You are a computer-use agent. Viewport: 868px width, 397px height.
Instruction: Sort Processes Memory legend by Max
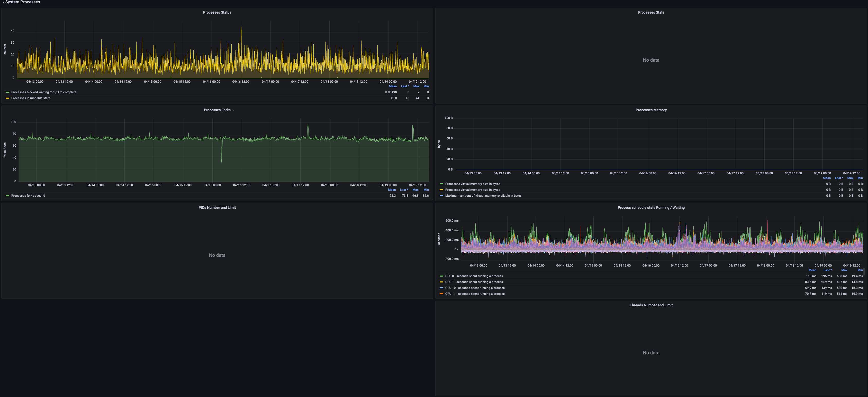click(850, 178)
